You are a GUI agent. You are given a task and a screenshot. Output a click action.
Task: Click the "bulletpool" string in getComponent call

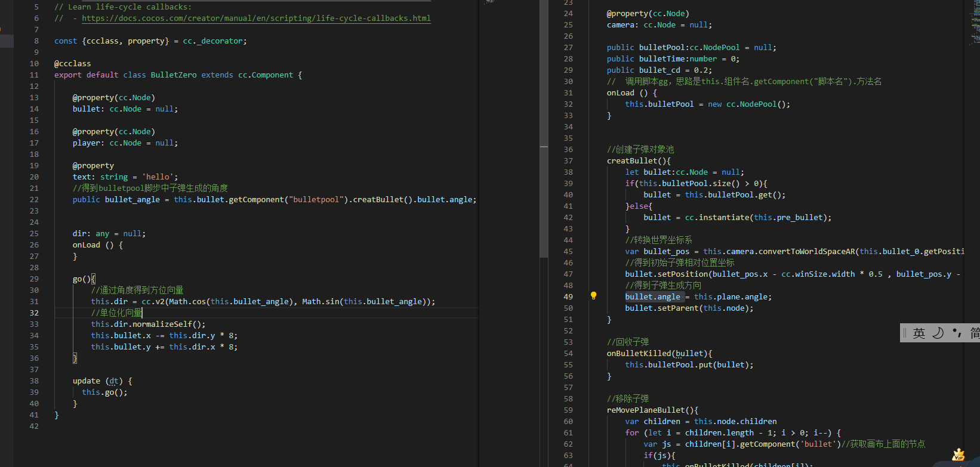[316, 200]
